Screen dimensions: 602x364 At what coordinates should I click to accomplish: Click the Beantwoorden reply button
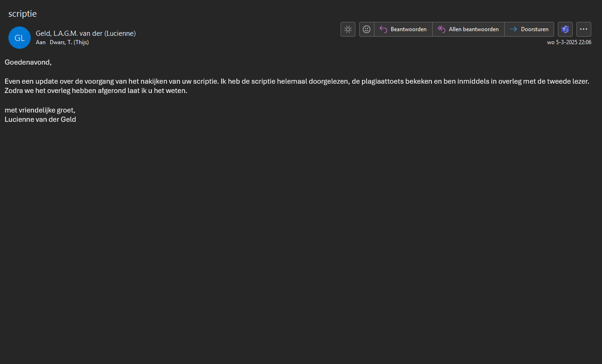pyautogui.click(x=403, y=29)
